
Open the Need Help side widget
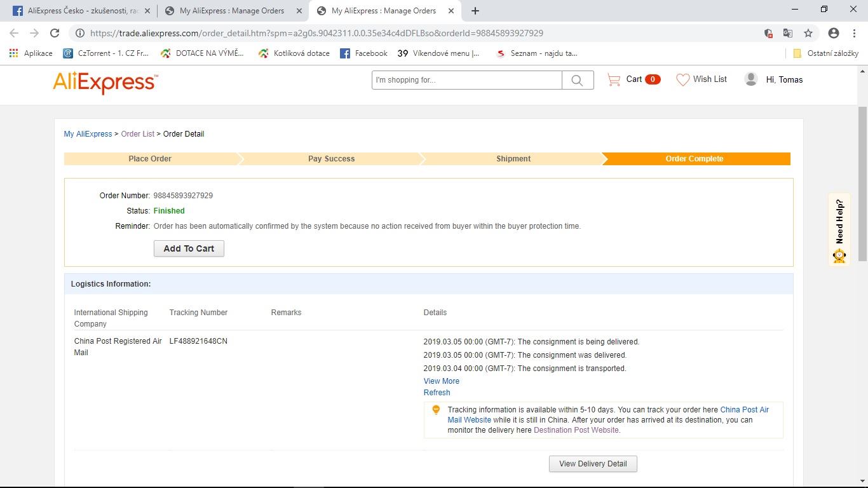coord(839,229)
